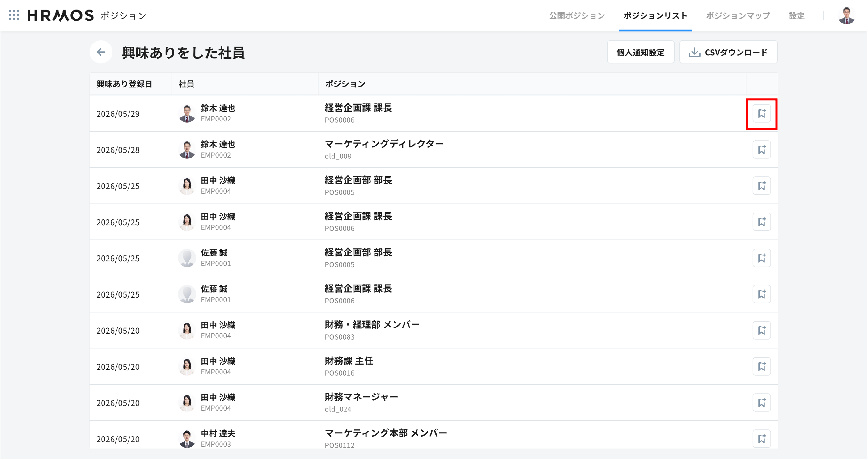Switch to ポジションマップ tab
Viewport: 868px width, 460px height.
[x=738, y=15]
